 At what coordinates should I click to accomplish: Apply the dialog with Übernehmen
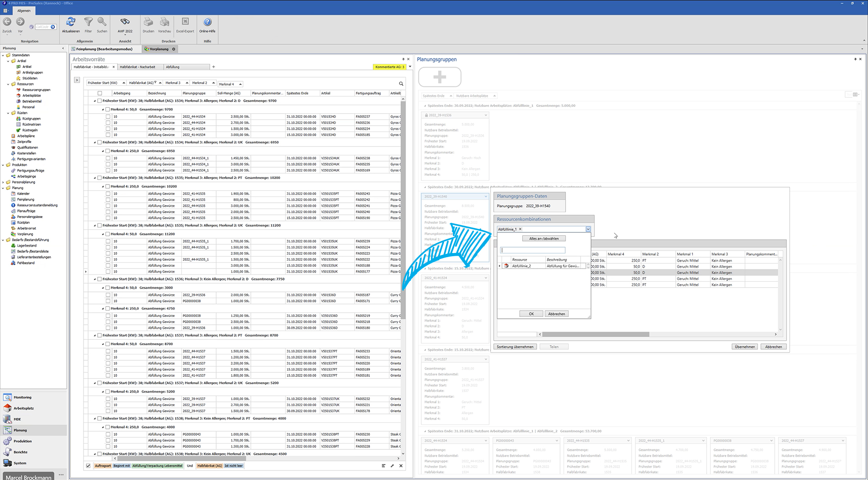[x=745, y=347]
